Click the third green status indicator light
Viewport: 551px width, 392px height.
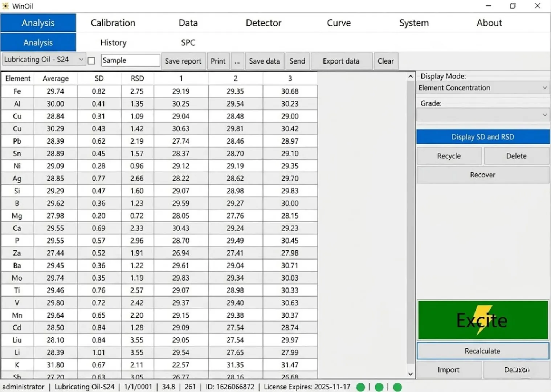397,387
